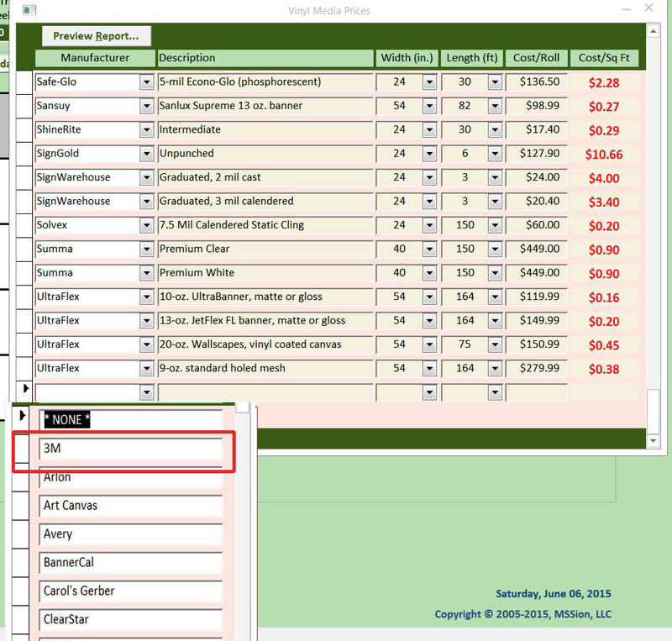
Task: Expand Manufacturer dropdown for ShineRite row
Action: [x=146, y=130]
